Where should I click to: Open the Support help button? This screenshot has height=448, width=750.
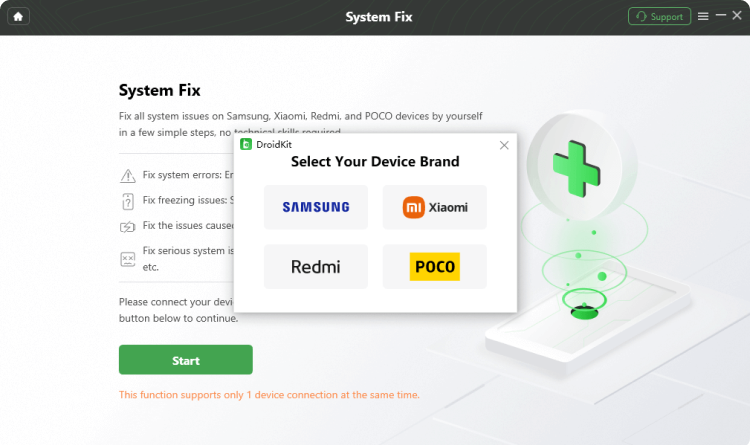coord(659,17)
